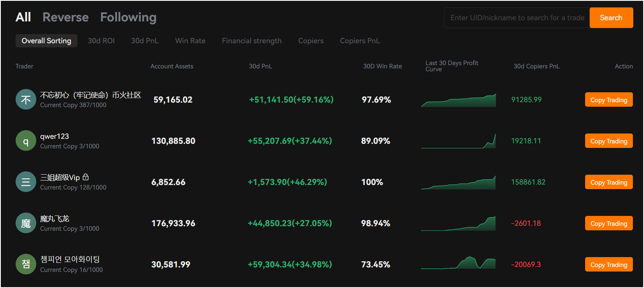
Task: Click red copiers PnL −2601.18
Action: tap(526, 223)
